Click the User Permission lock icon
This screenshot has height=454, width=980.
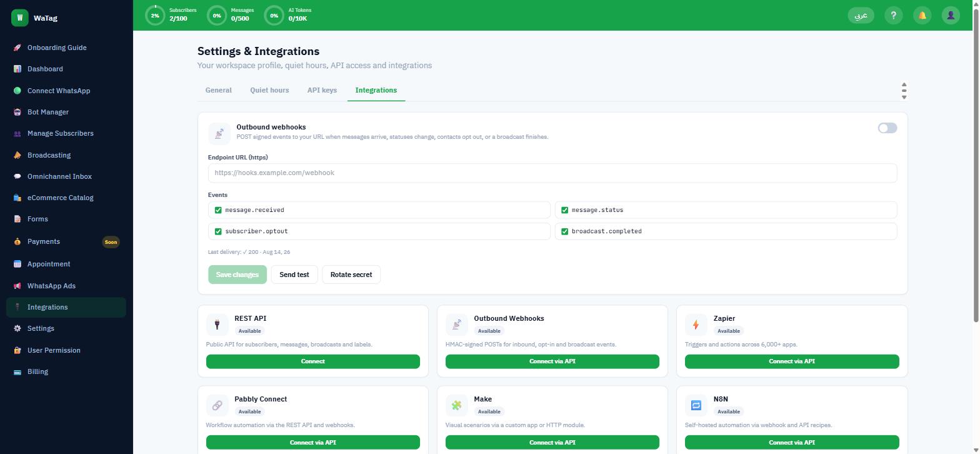(17, 350)
